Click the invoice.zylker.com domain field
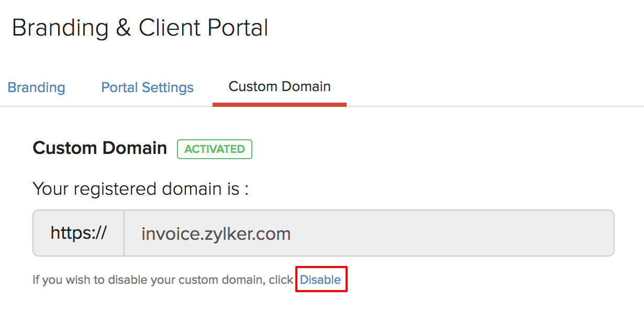This screenshot has width=644, height=333. click(x=369, y=234)
